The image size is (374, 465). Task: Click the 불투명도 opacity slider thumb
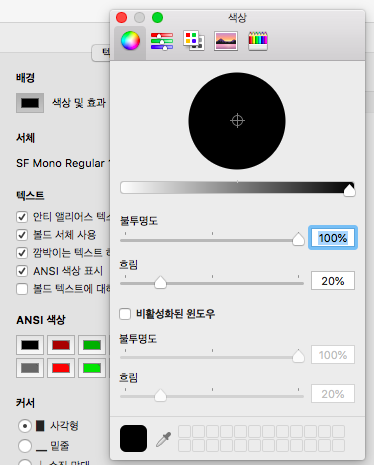pyautogui.click(x=298, y=239)
